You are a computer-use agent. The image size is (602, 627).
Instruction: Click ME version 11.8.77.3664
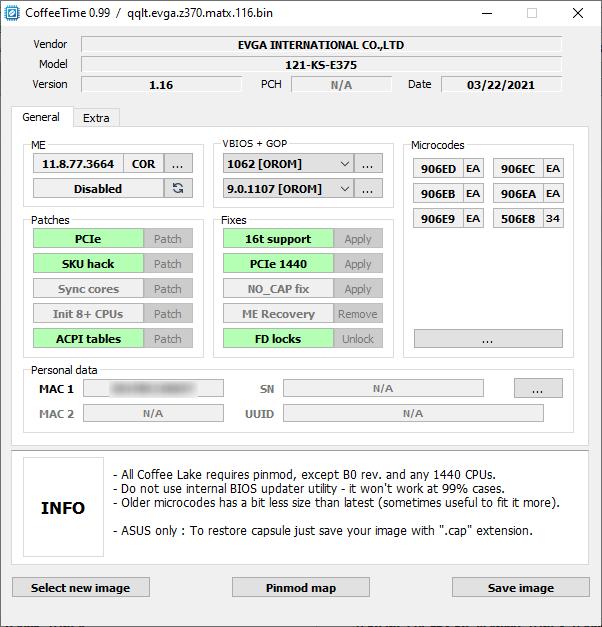tap(78, 164)
